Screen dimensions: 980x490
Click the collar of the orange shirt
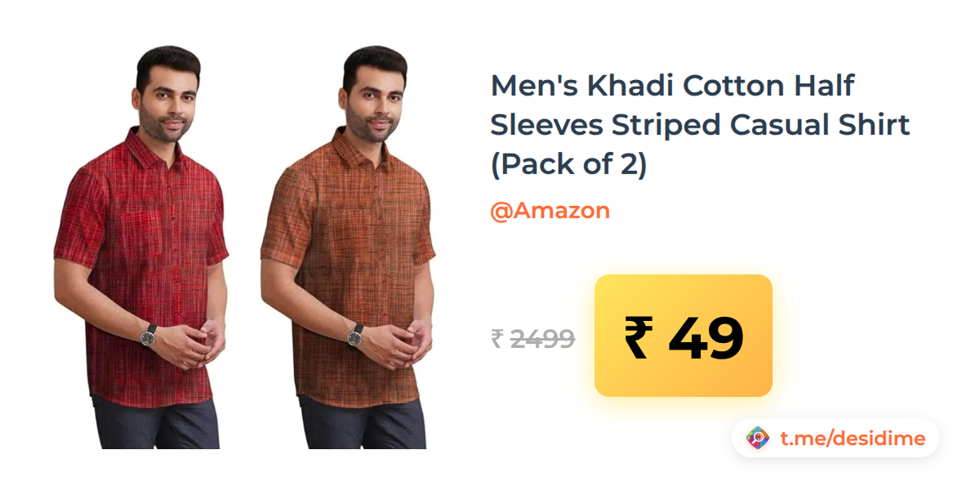367,147
